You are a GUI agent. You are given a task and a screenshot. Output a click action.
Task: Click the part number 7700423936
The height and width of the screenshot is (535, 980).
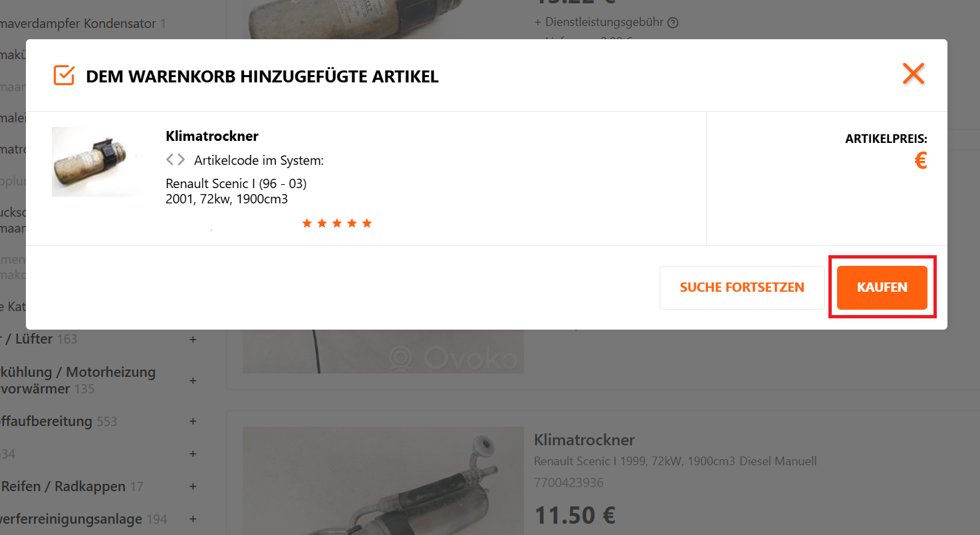(568, 482)
